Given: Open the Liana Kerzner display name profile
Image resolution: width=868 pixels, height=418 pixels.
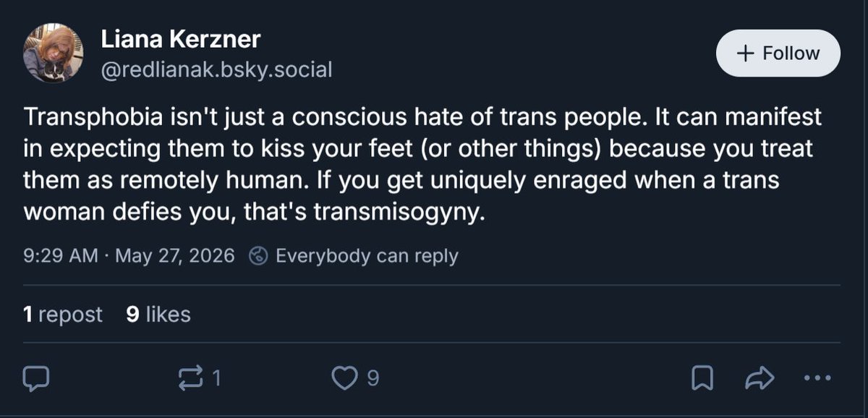Looking at the screenshot, I should pyautogui.click(x=181, y=39).
